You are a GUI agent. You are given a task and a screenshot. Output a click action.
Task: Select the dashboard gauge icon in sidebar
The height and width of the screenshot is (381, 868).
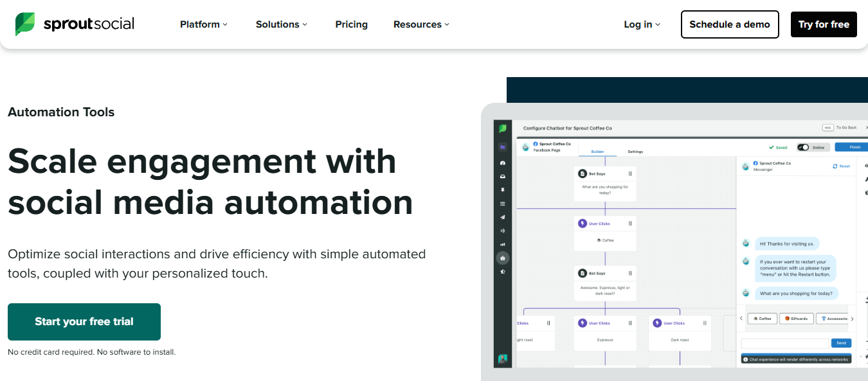[x=503, y=163]
